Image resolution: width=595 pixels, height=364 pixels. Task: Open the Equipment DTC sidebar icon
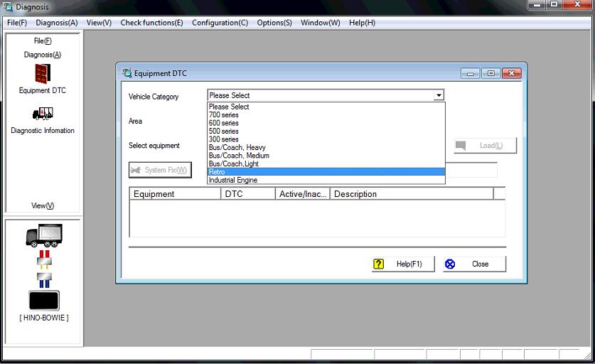coord(43,73)
